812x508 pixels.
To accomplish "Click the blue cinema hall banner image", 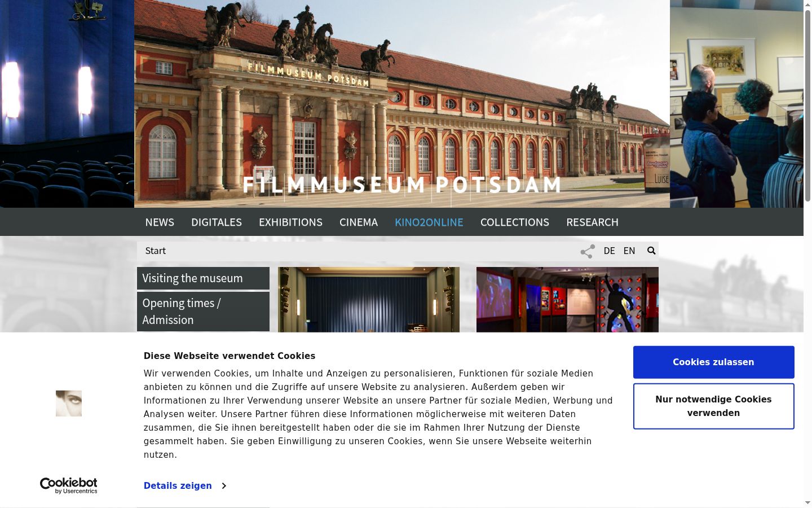I will pyautogui.click(x=67, y=104).
